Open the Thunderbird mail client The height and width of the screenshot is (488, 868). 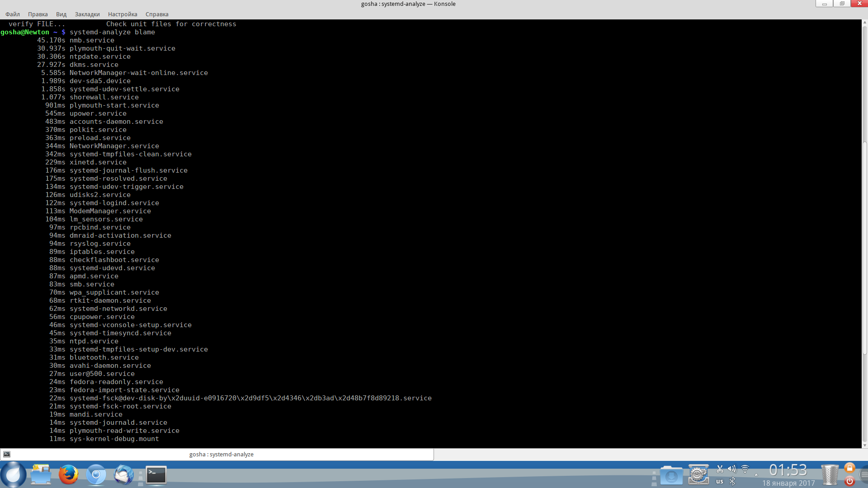[123, 475]
